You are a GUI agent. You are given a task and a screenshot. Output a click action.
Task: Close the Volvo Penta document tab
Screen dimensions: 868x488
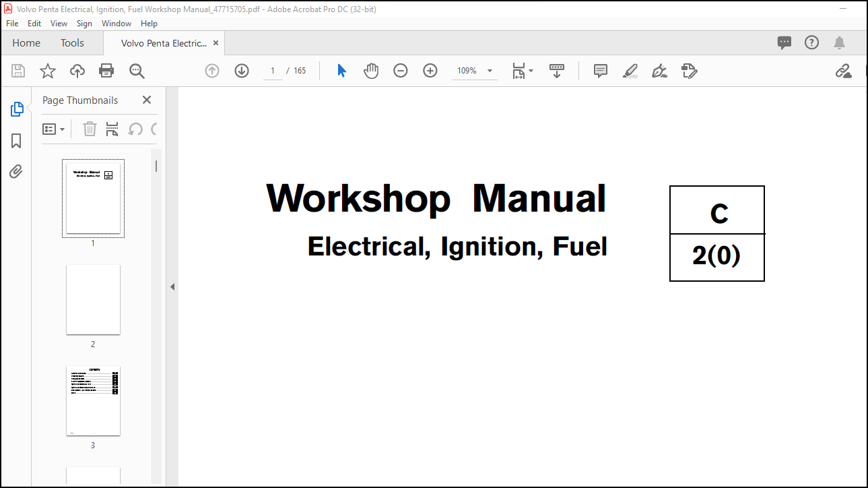pyautogui.click(x=215, y=43)
